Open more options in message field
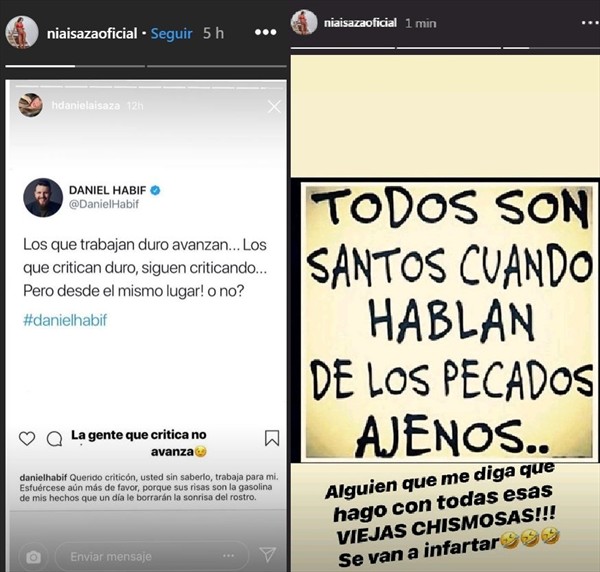The image size is (600, 572). pyautogui.click(x=228, y=556)
